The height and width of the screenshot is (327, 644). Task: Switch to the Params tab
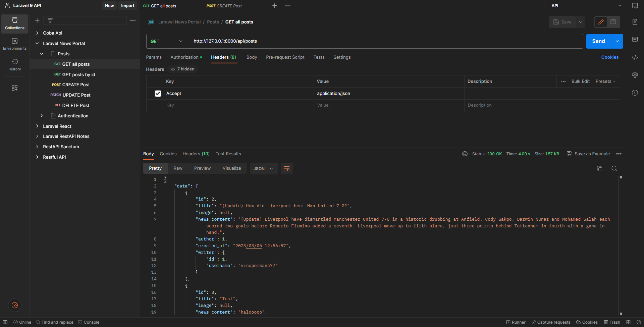coord(154,57)
